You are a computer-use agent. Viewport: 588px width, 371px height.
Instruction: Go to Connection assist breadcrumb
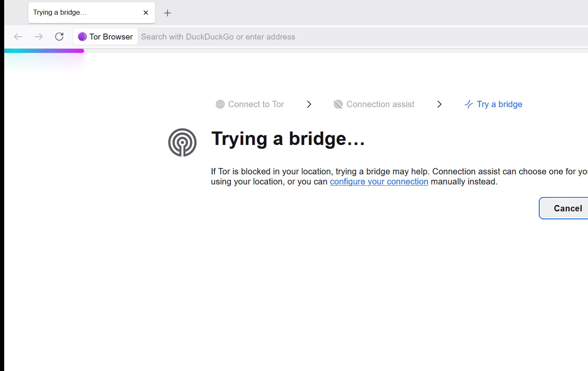[374, 104]
